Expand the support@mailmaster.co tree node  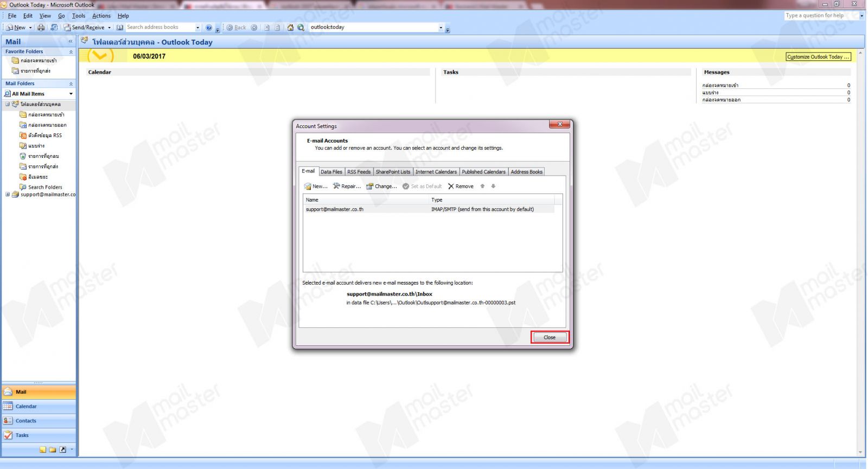(8, 194)
